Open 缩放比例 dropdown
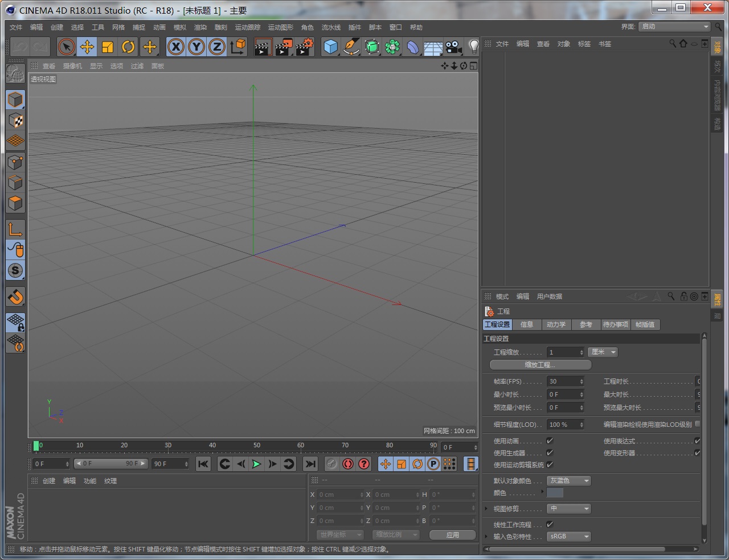 (396, 534)
